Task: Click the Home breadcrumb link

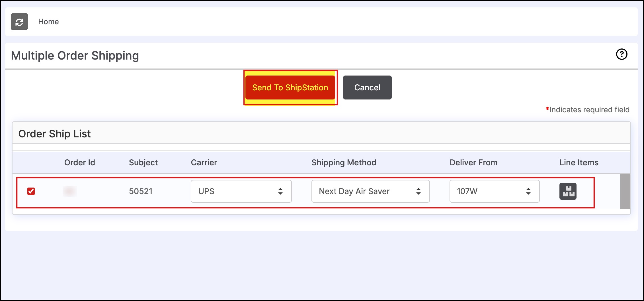Action: (48, 22)
